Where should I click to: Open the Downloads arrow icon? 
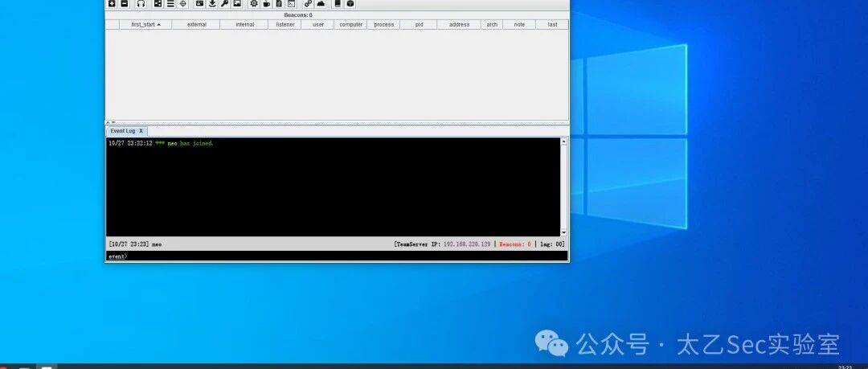tap(212, 4)
